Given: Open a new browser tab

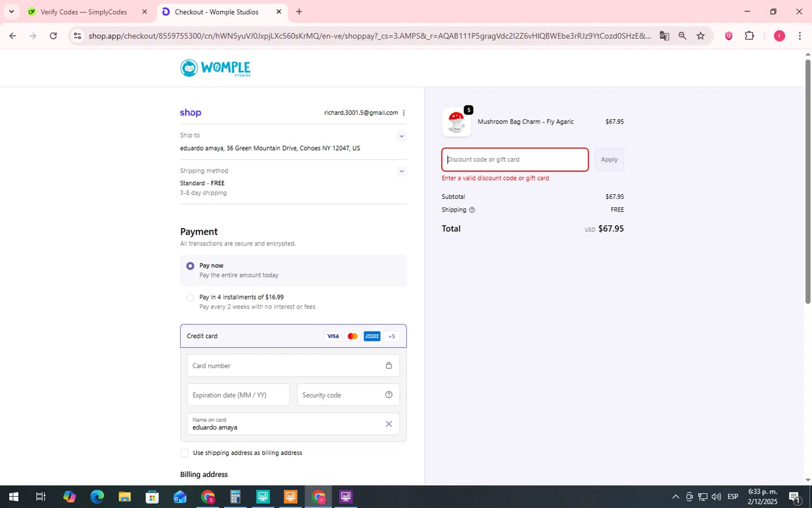Looking at the screenshot, I should click(x=299, y=11).
